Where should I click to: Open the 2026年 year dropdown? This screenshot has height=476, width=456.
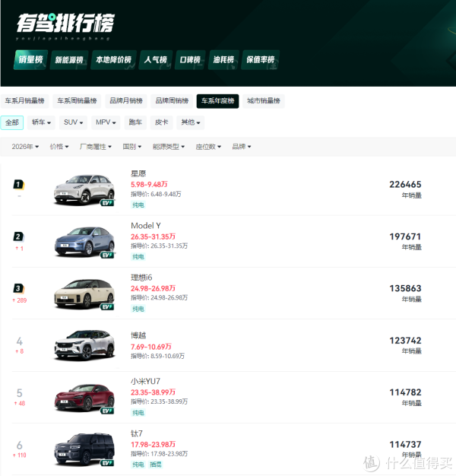click(x=25, y=147)
